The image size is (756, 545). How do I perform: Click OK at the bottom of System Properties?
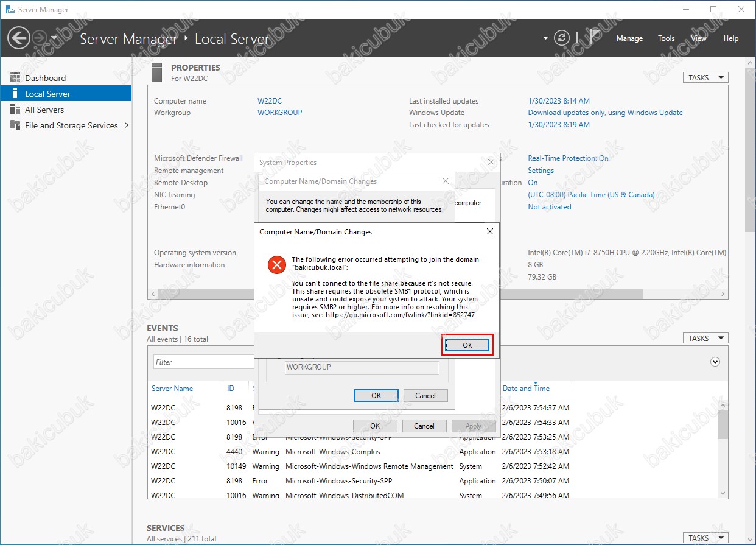375,426
